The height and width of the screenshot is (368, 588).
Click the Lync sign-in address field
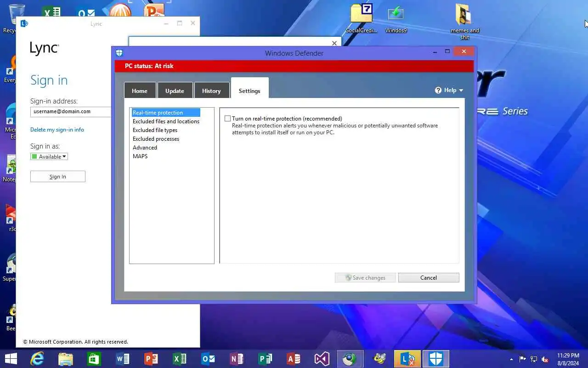pyautogui.click(x=71, y=112)
